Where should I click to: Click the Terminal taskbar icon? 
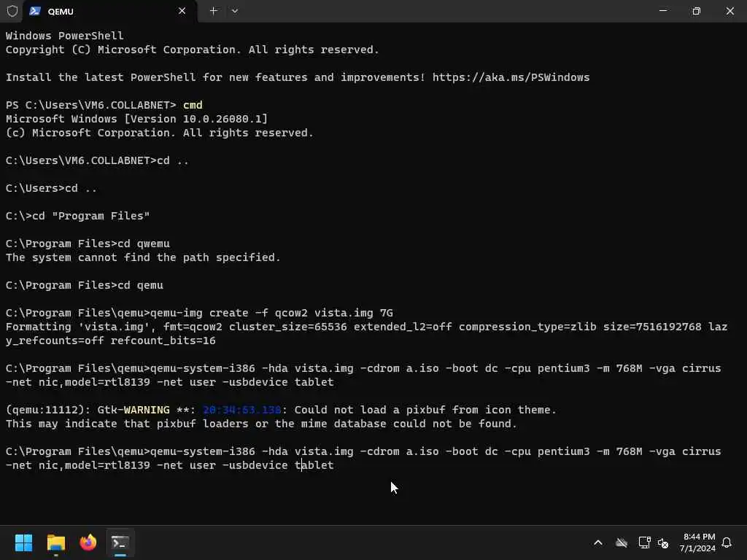(x=120, y=542)
